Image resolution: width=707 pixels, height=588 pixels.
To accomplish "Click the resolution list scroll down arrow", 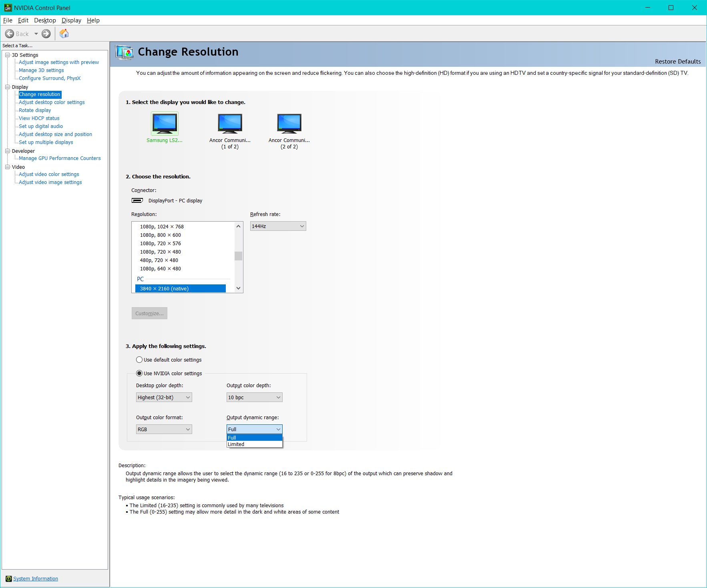I will [x=238, y=288].
